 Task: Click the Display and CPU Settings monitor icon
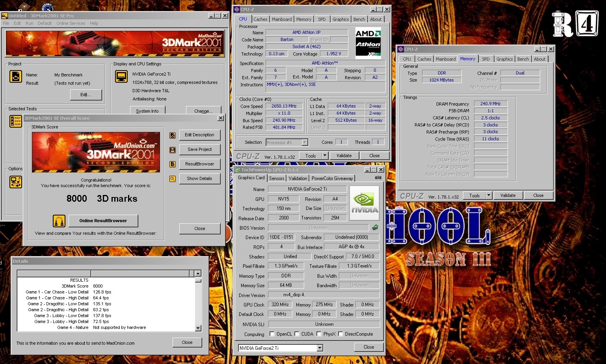[121, 76]
